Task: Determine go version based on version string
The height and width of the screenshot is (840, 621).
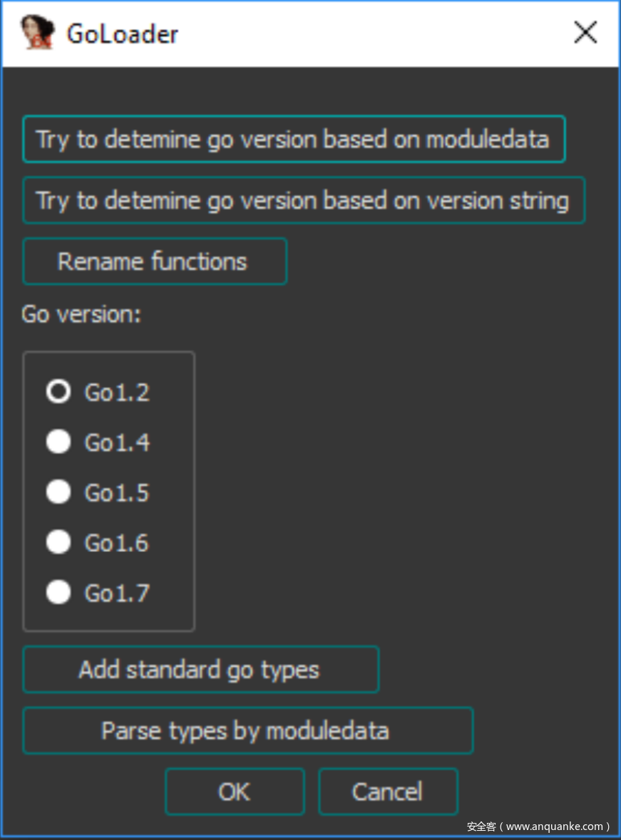Action: click(x=304, y=200)
